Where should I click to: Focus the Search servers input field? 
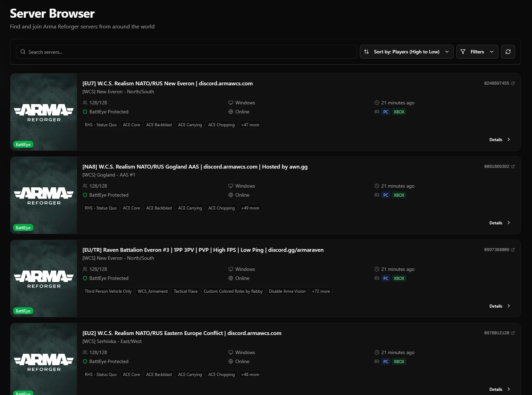click(186, 52)
